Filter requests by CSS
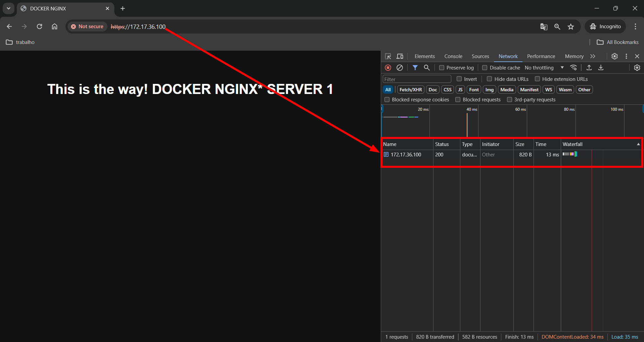Viewport: 644px width, 342px height. (x=448, y=90)
